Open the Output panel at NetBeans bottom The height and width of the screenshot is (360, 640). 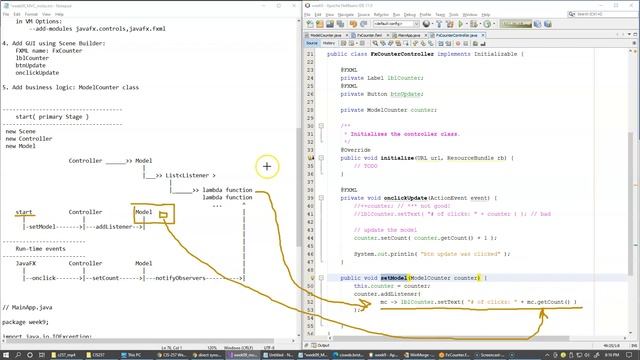click(x=320, y=346)
